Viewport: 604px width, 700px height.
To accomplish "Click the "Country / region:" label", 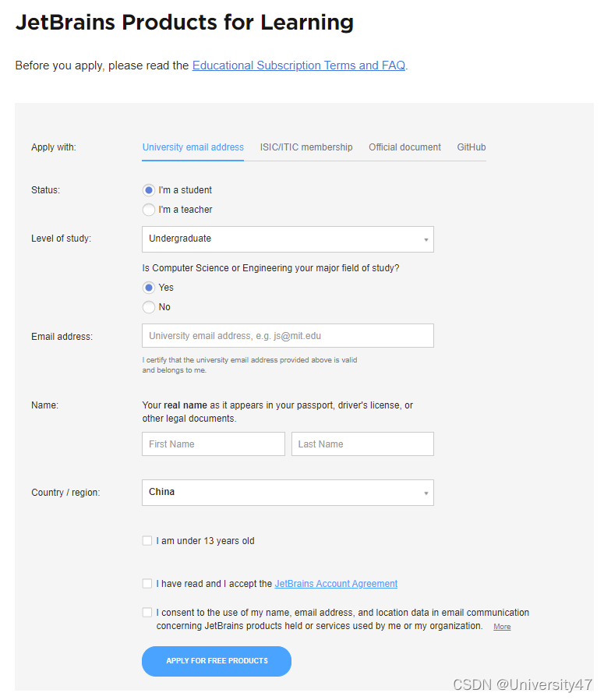I will point(65,493).
